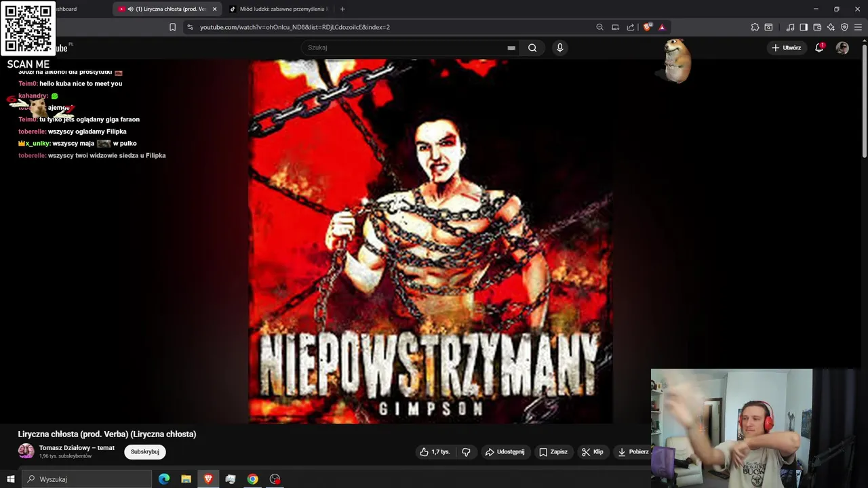This screenshot has height=488, width=868.
Task: Click the Pobierz download button
Action: [633, 452]
